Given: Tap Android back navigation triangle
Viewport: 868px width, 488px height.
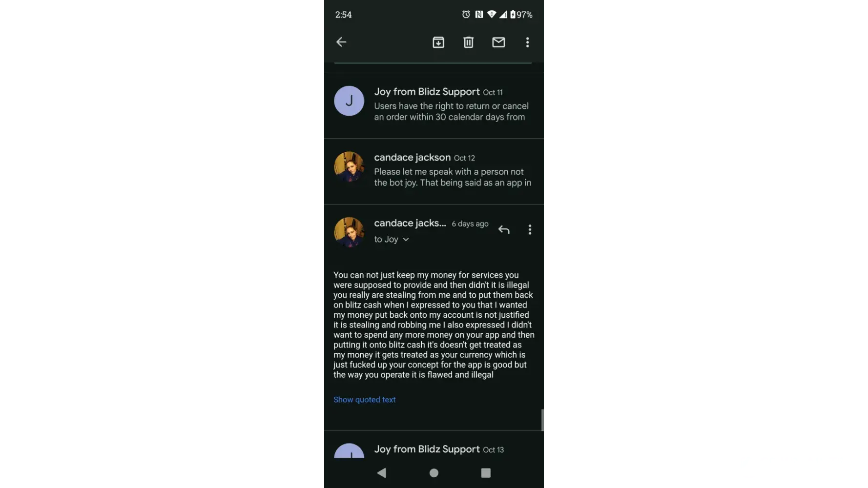Looking at the screenshot, I should 382,472.
